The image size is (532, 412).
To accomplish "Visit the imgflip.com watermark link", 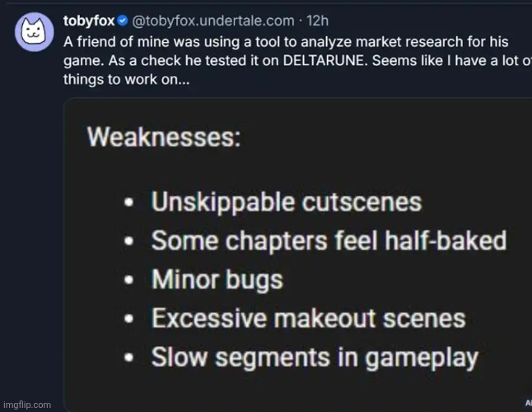I will click(26, 405).
